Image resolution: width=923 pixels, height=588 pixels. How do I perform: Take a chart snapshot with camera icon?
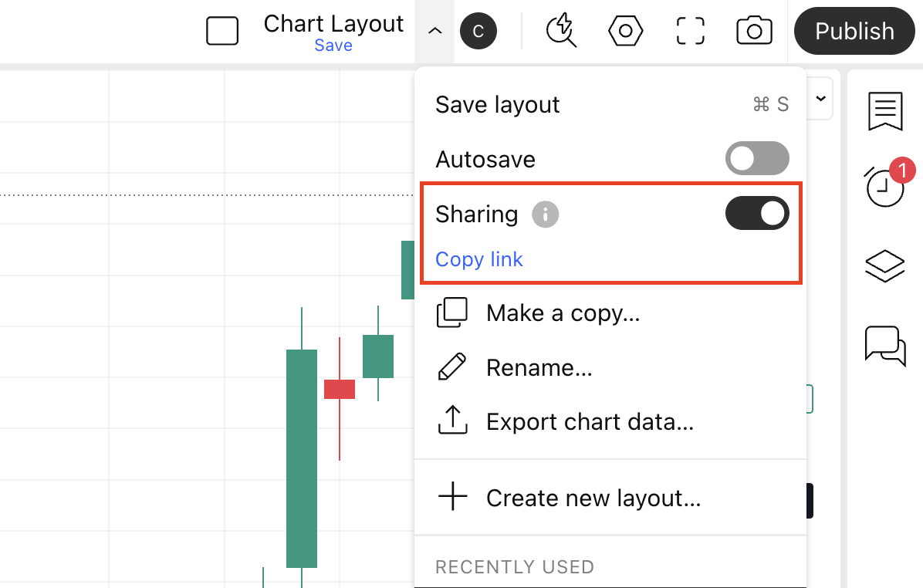pyautogui.click(x=754, y=32)
